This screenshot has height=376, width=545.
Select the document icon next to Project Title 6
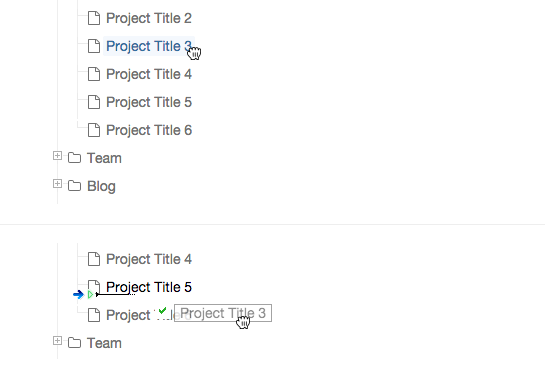coord(94,130)
